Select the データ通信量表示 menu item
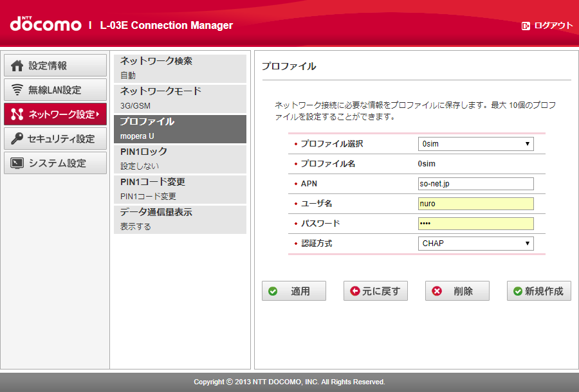 click(x=180, y=219)
